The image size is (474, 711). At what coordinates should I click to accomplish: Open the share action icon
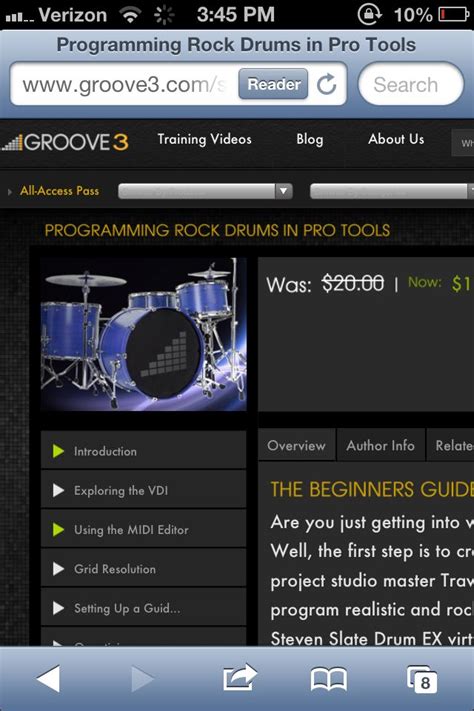click(239, 677)
